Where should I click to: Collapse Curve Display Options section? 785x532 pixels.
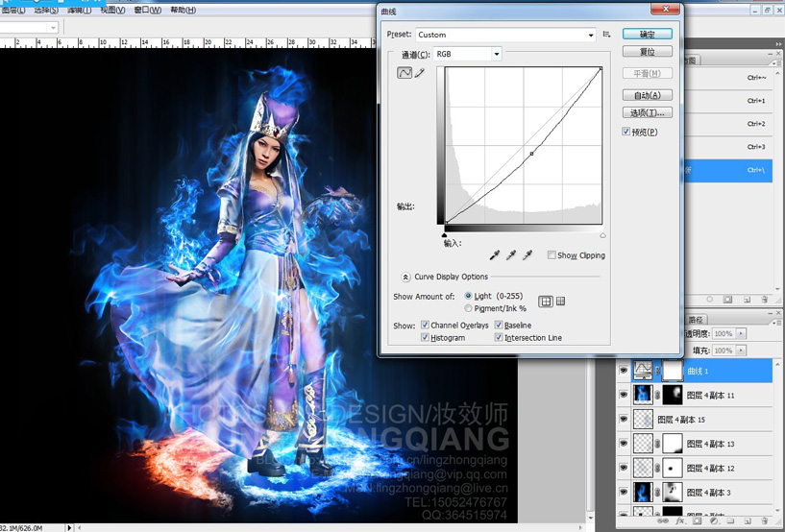405,277
